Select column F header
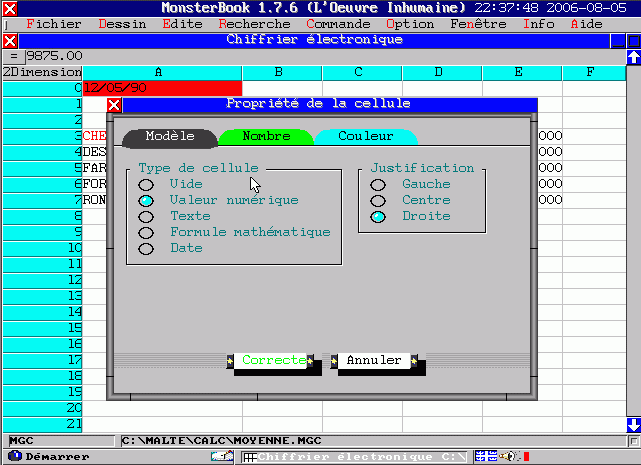 pyautogui.click(x=594, y=73)
